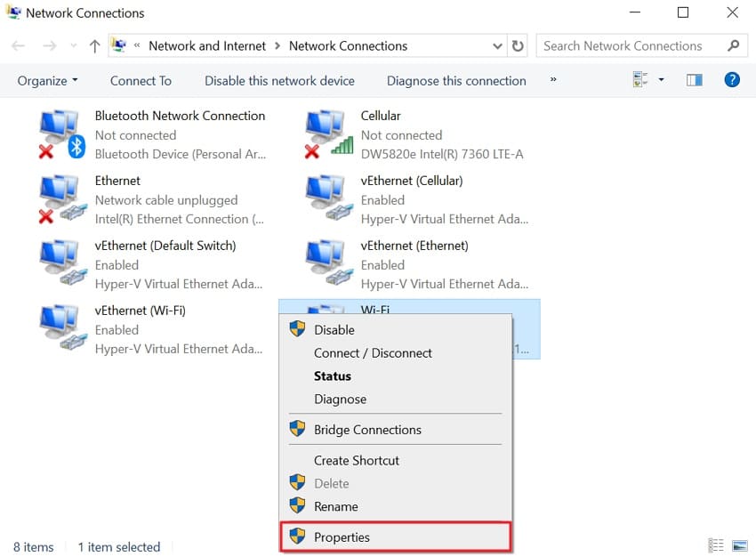Click the greyed Delete menu entry

tap(395, 483)
